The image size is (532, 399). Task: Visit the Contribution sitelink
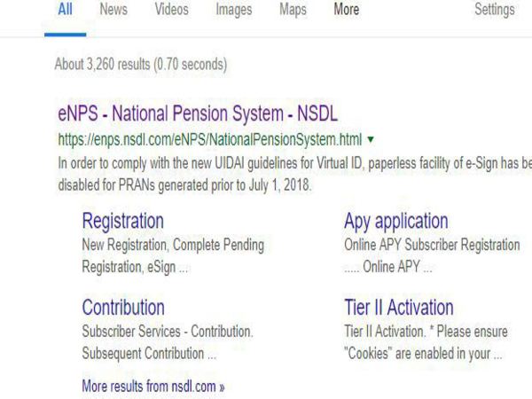pyautogui.click(x=122, y=308)
